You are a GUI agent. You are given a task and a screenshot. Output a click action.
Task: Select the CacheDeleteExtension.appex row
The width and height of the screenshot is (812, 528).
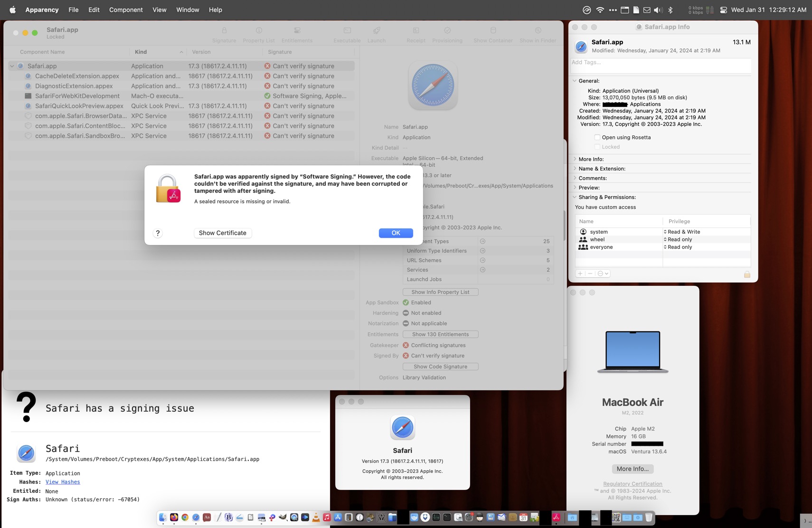click(x=181, y=76)
